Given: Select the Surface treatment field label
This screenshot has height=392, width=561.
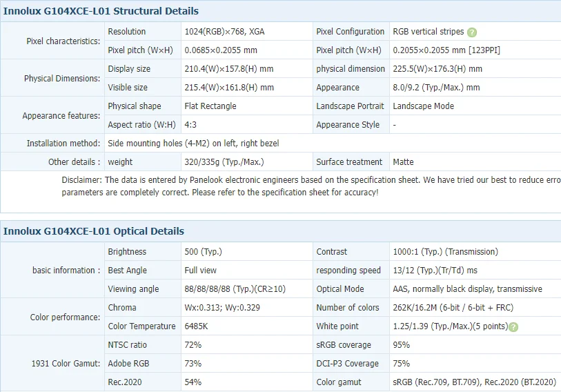Looking at the screenshot, I should (349, 161).
